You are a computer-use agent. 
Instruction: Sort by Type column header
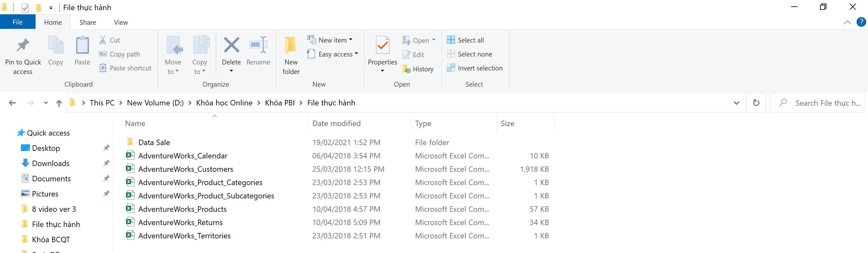[423, 123]
